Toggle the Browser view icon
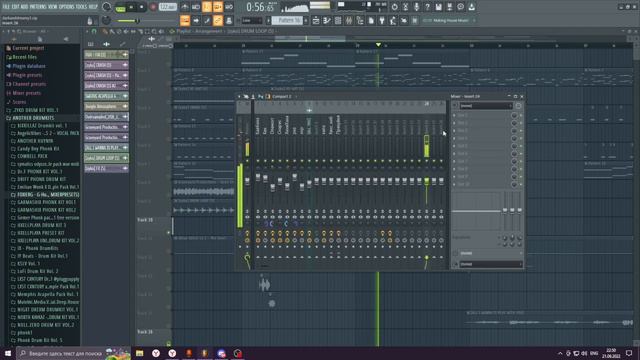 click(x=360, y=20)
